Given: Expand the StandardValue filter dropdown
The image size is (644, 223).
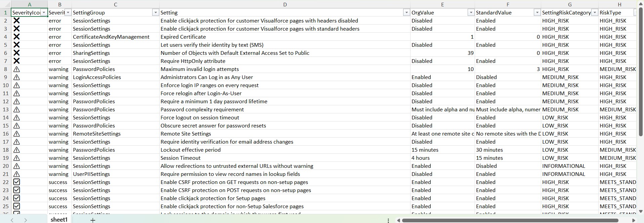Looking at the screenshot, I should click(x=537, y=12).
